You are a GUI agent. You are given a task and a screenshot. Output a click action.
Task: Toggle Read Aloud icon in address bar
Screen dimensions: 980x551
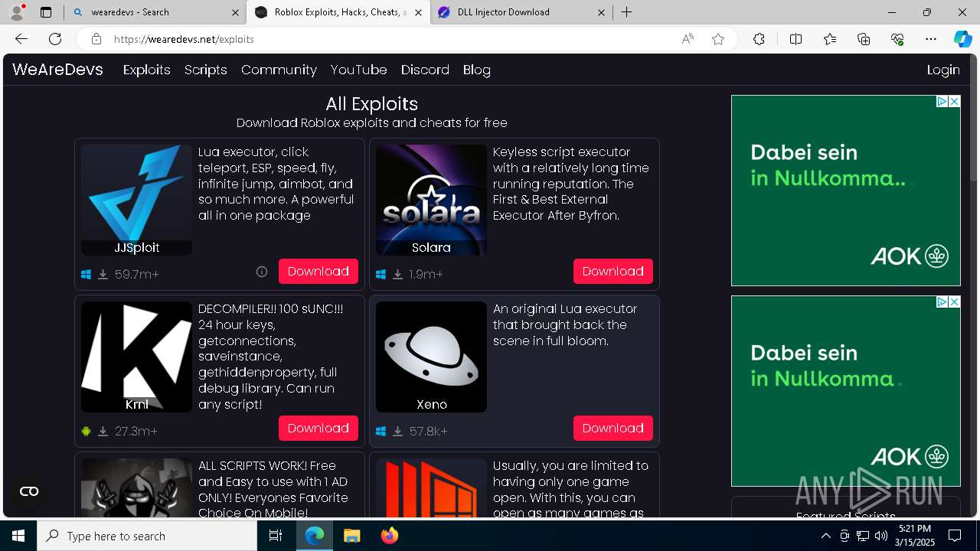pyautogui.click(x=688, y=39)
